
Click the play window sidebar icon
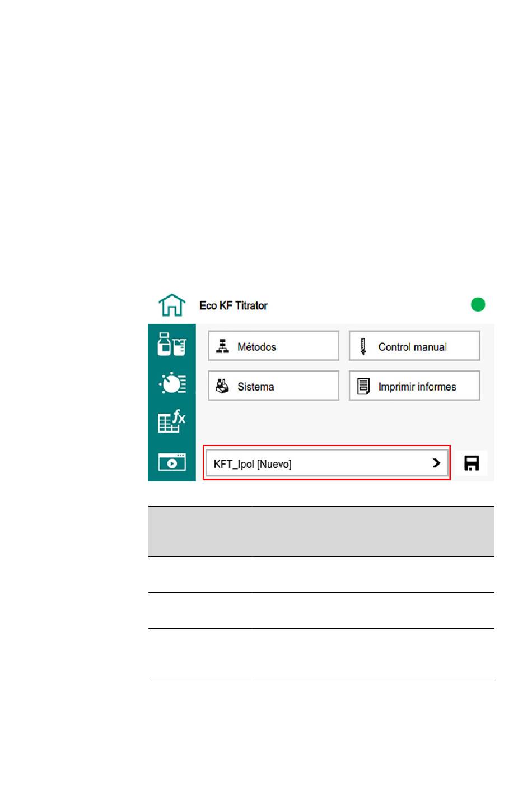click(171, 462)
